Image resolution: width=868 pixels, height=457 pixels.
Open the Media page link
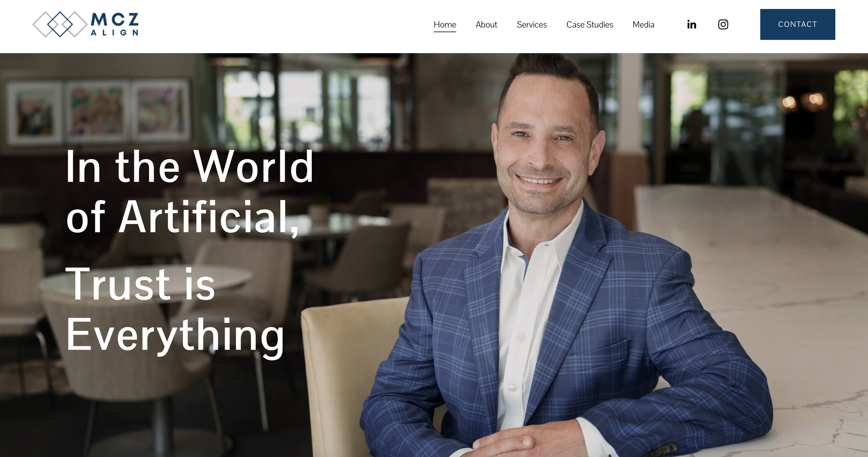click(x=643, y=25)
